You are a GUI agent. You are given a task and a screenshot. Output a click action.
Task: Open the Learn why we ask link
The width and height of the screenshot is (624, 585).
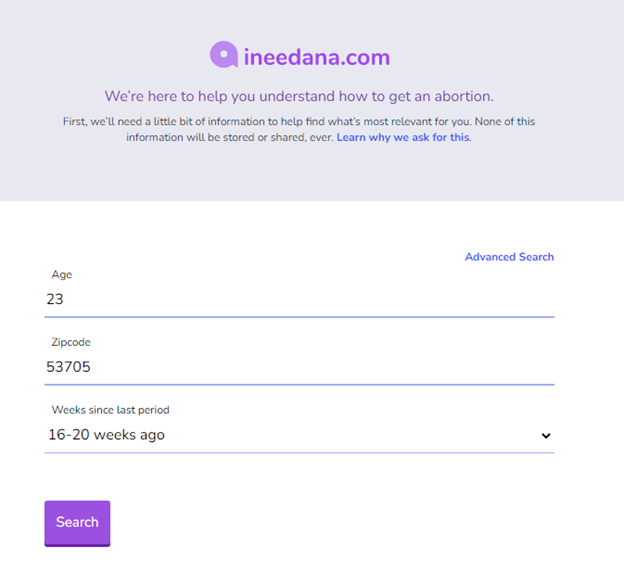(x=403, y=137)
